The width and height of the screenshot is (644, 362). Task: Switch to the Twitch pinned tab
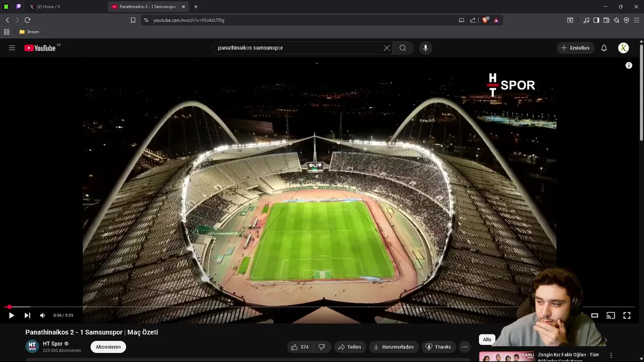[19, 7]
